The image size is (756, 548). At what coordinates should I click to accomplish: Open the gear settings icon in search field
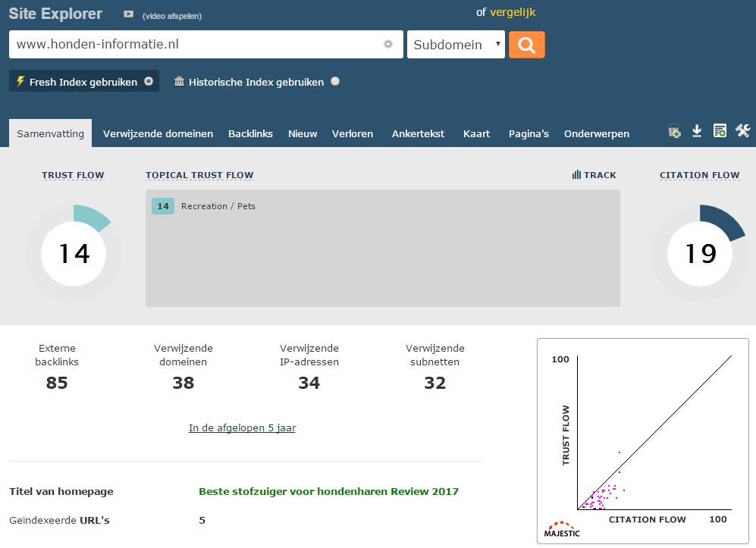tap(388, 45)
